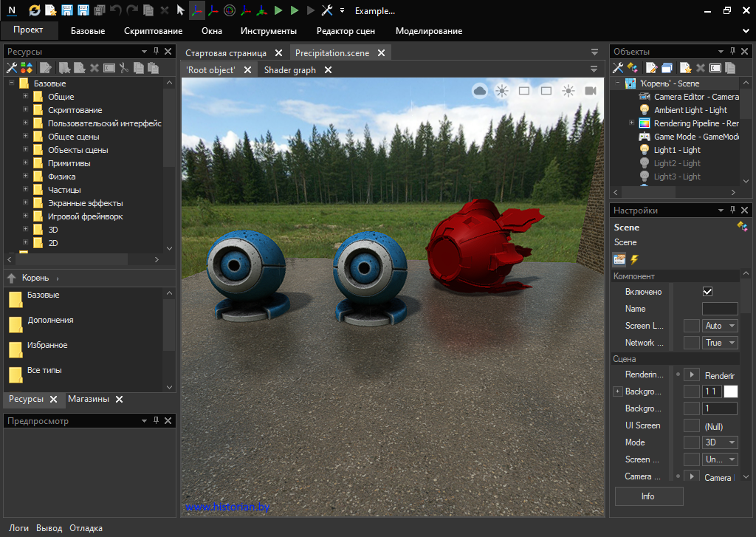
Task: Expand the Физика folder in resources tree
Action: coord(26,177)
